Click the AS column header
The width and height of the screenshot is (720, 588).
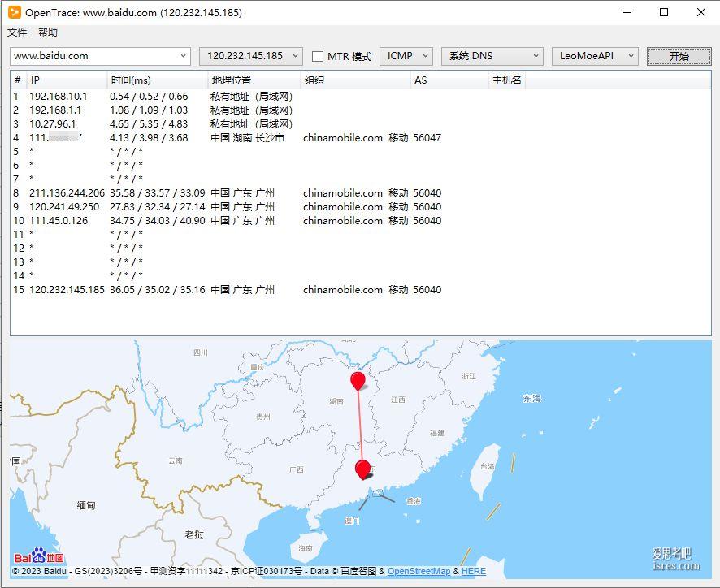pyautogui.click(x=449, y=80)
